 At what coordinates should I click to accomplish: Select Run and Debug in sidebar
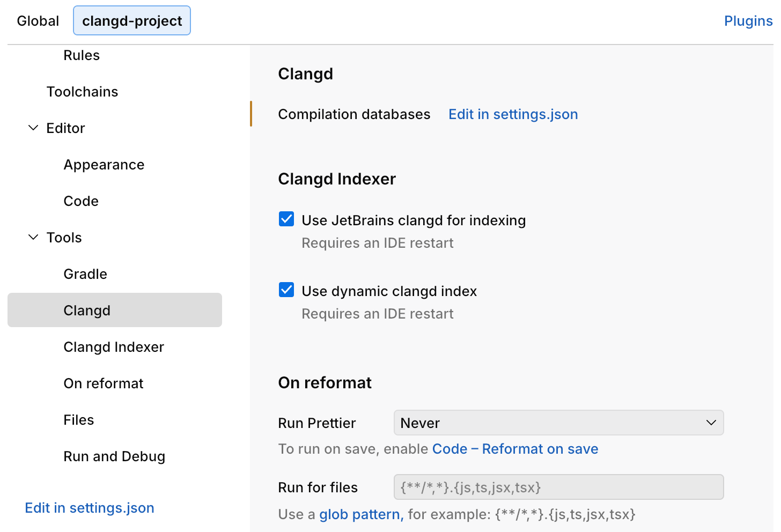[114, 456]
